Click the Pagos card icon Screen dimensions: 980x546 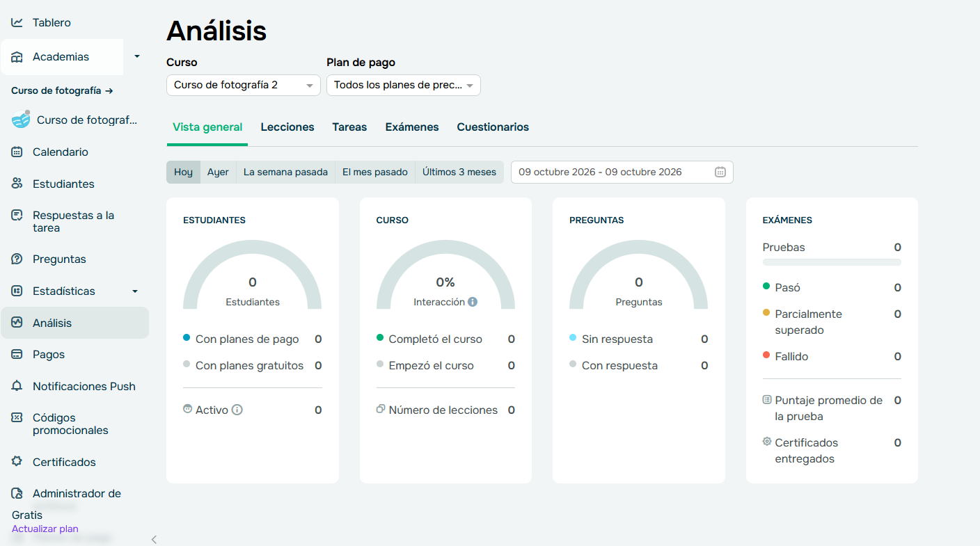[x=17, y=355]
